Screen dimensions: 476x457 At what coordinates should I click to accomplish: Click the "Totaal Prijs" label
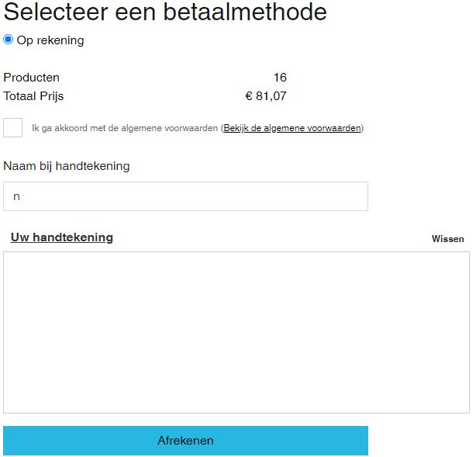[x=33, y=96]
